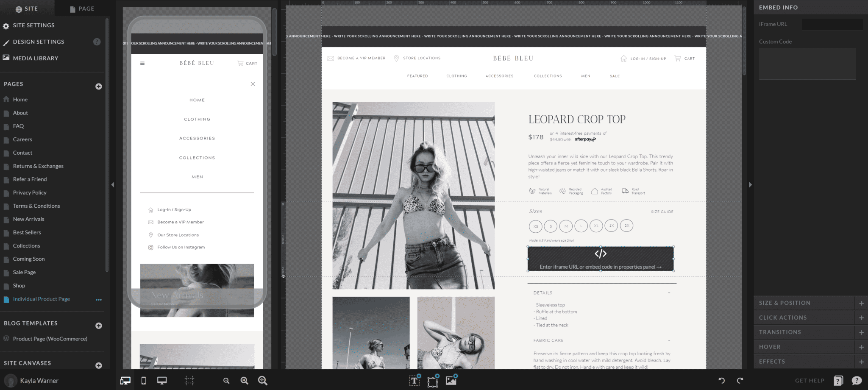Zoom in on the canvas

click(262, 380)
